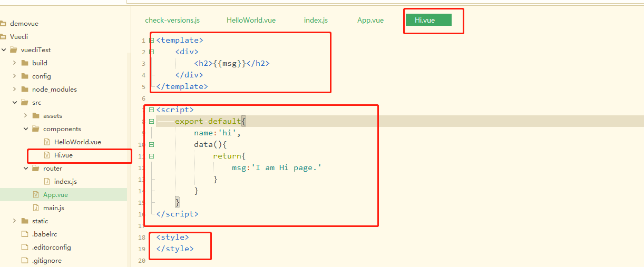This screenshot has height=267, width=644.
Task: Click line number 20 in the gutter
Action: pyautogui.click(x=141, y=261)
